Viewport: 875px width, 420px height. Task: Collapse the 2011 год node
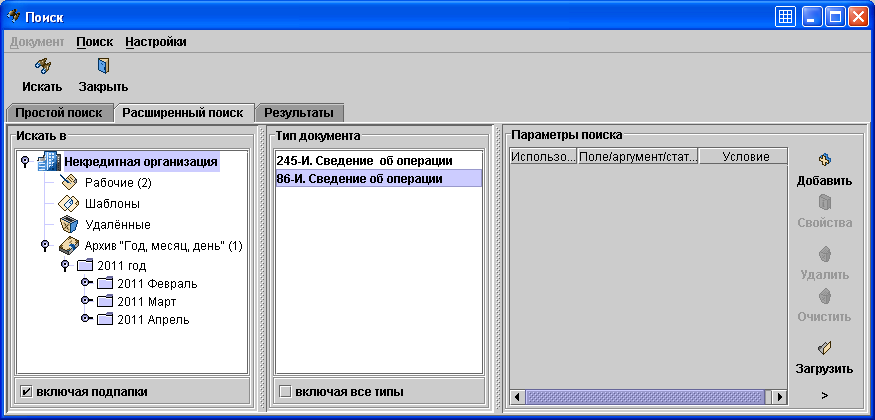tap(65, 265)
